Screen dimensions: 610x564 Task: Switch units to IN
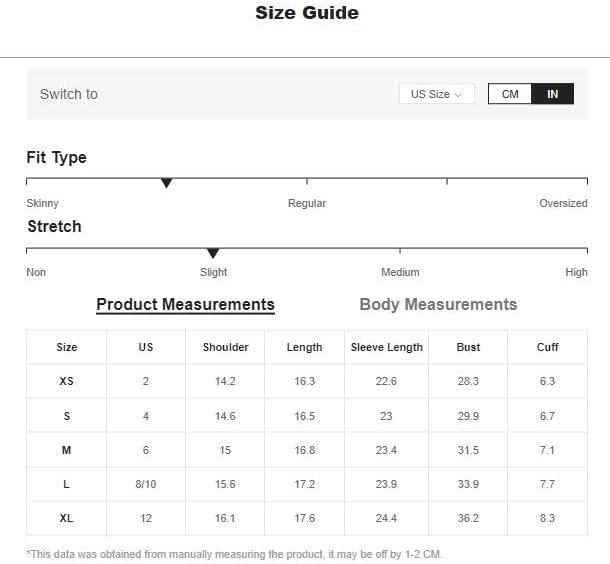[x=553, y=94]
